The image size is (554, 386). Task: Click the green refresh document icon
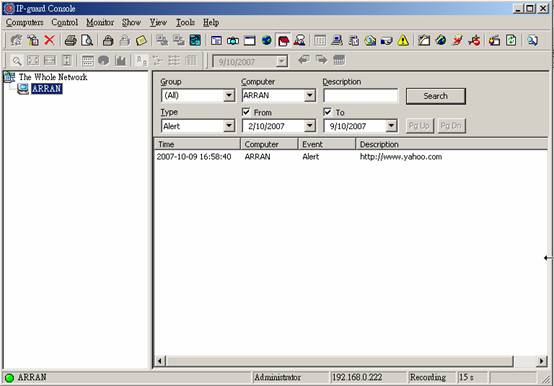(511, 40)
